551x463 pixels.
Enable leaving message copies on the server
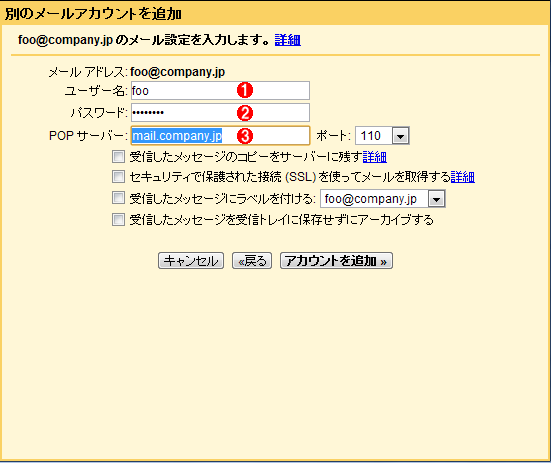pyautogui.click(x=118, y=156)
